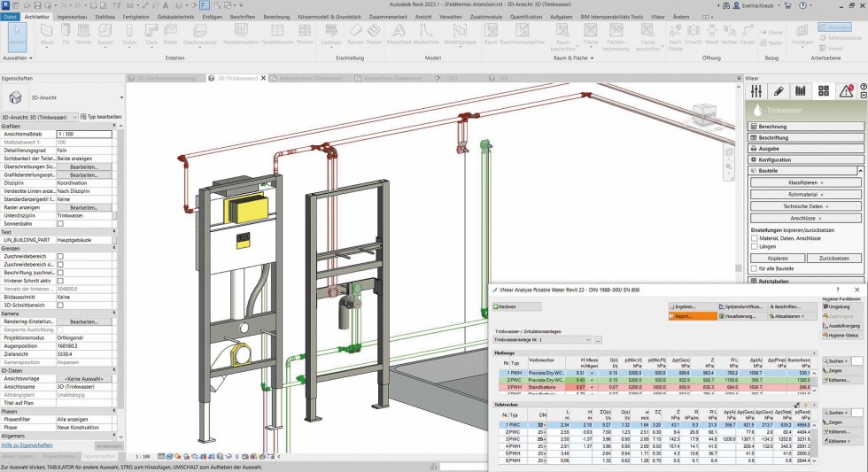Open the 3D-Ansicht type selector dropdown
The image size is (868, 472).
tap(120, 97)
